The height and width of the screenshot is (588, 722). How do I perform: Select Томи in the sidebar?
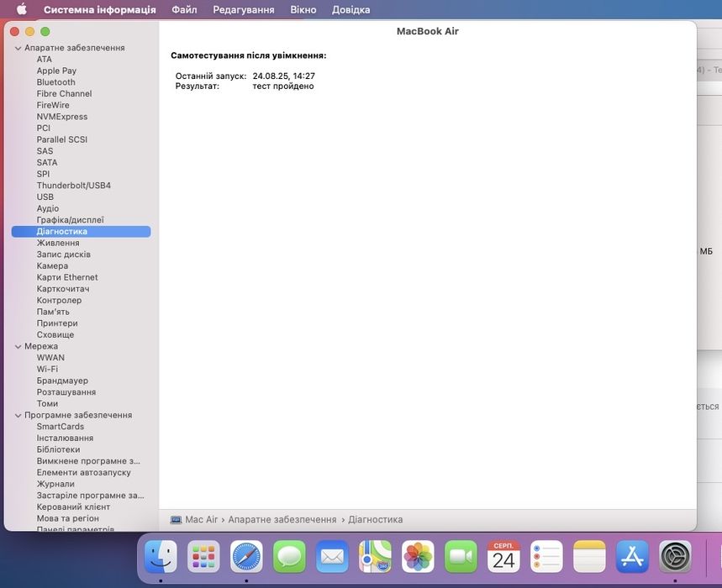tap(47, 403)
